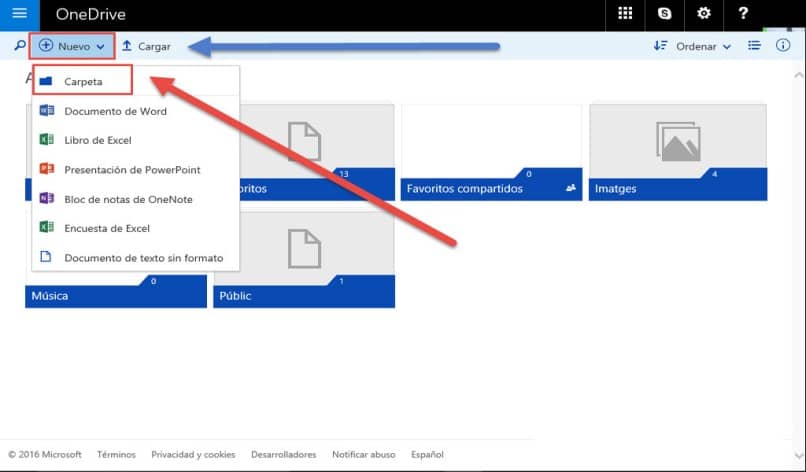This screenshot has height=472, width=806.
Task: Expand the Nuevo dropdown
Action: point(71,46)
